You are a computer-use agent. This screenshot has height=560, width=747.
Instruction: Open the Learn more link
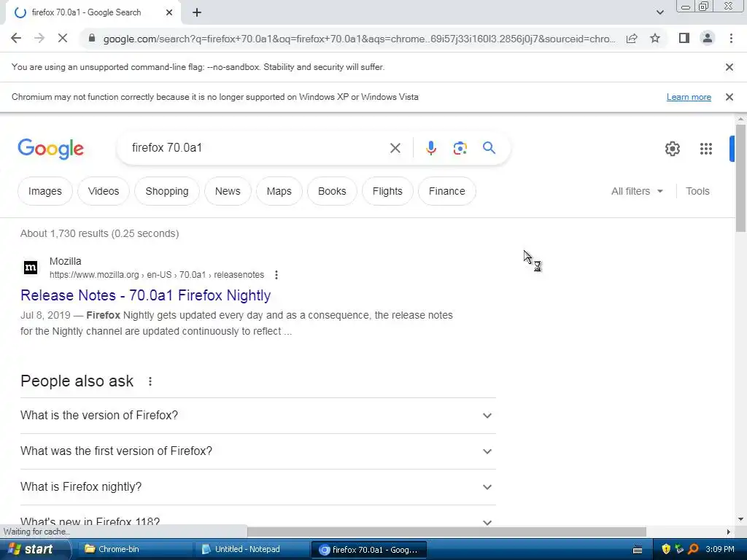point(689,97)
